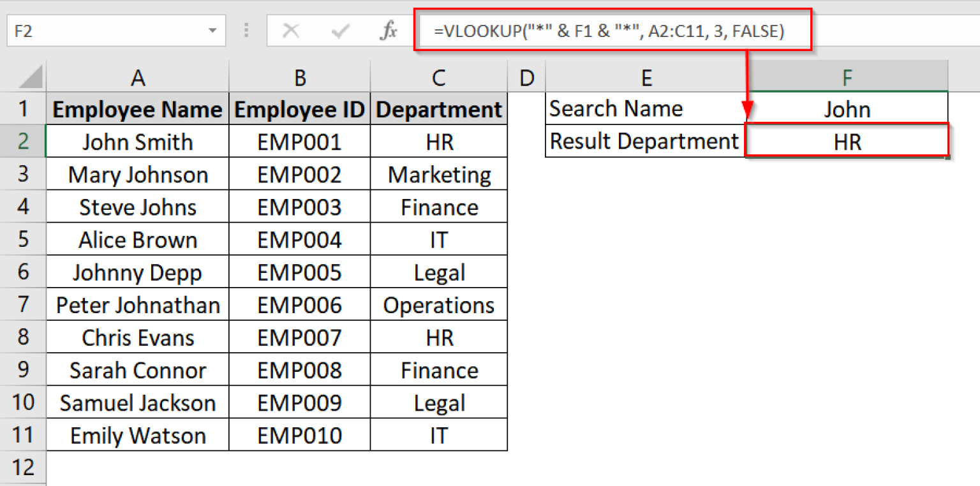The height and width of the screenshot is (486, 980).
Task: Select column header A
Action: point(137,77)
